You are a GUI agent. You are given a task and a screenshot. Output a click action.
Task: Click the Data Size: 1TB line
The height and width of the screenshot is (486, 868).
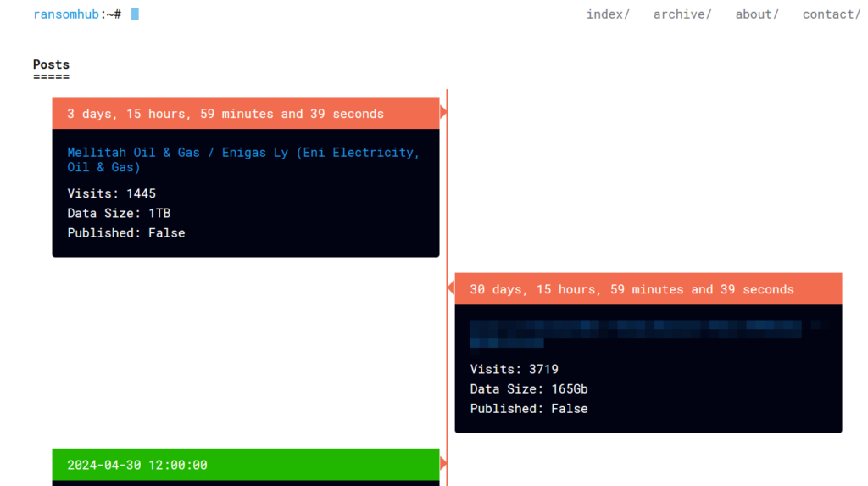click(x=119, y=213)
